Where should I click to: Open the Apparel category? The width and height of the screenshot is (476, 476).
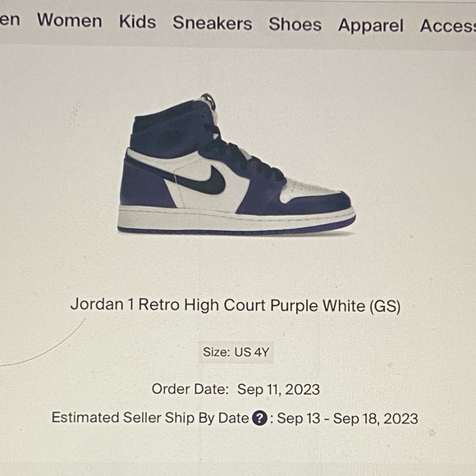click(x=371, y=25)
